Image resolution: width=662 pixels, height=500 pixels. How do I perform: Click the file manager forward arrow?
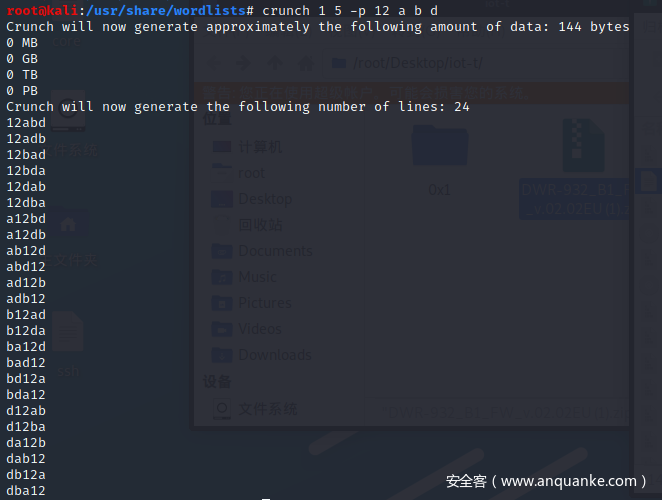243,63
